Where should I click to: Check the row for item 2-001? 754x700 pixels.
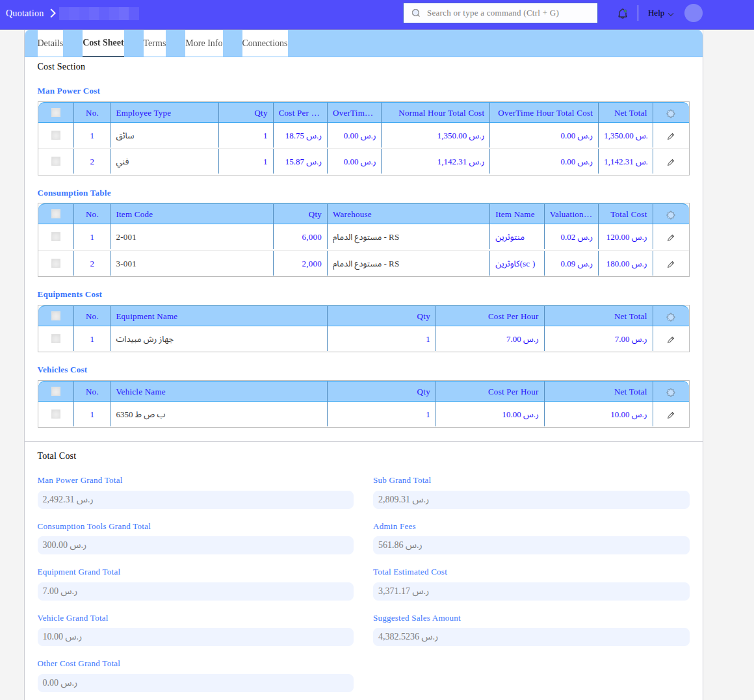pyautogui.click(x=56, y=237)
